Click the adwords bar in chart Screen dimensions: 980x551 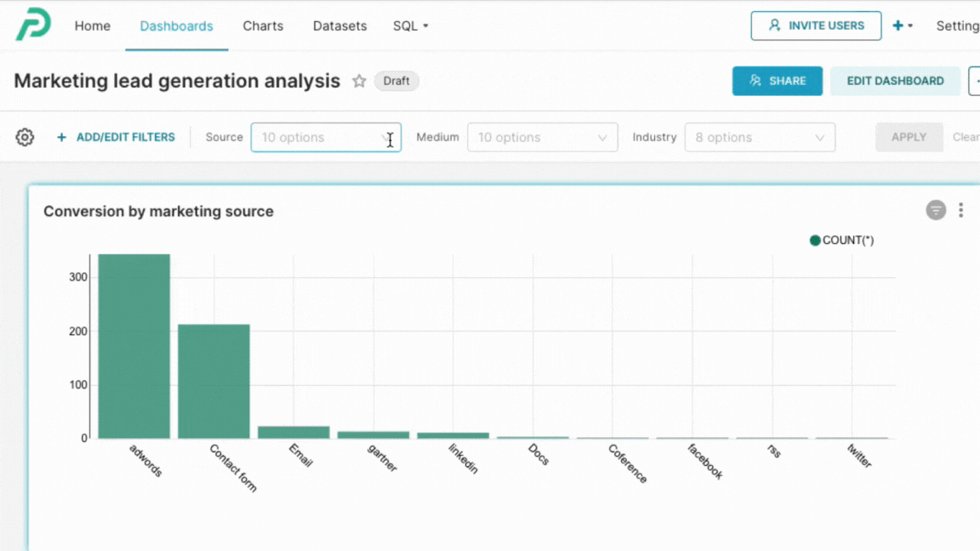pos(134,346)
